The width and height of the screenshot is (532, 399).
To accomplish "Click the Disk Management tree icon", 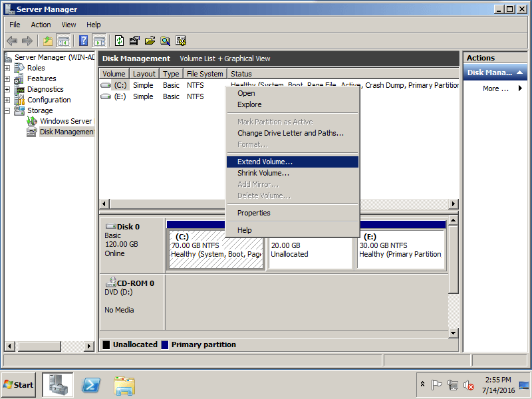I will (31, 132).
